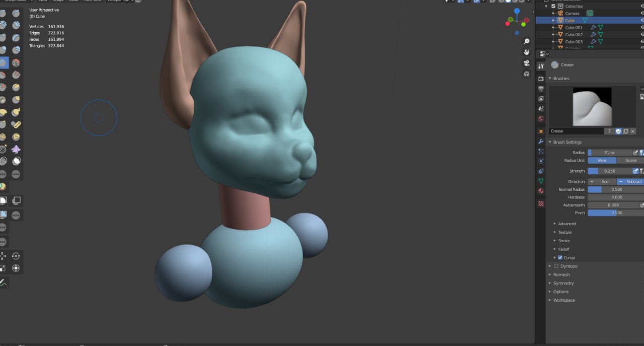Expand the Workspace panel
Viewport: 644px width, 346px height.
pyautogui.click(x=550, y=300)
